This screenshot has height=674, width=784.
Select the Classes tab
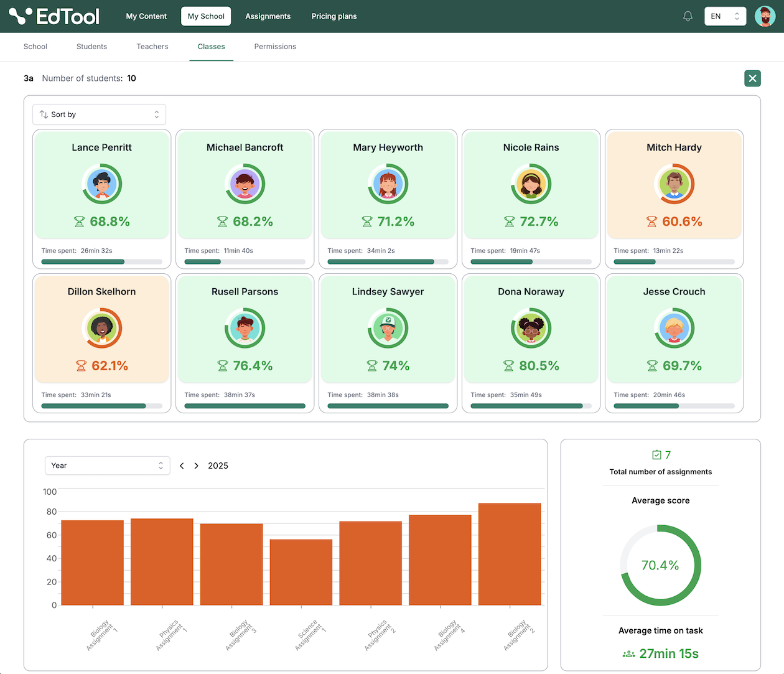click(x=212, y=47)
